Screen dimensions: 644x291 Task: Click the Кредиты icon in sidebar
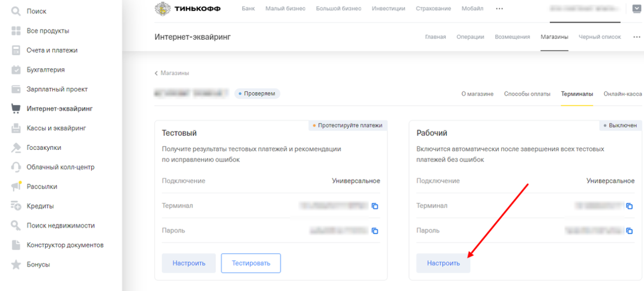(x=16, y=206)
